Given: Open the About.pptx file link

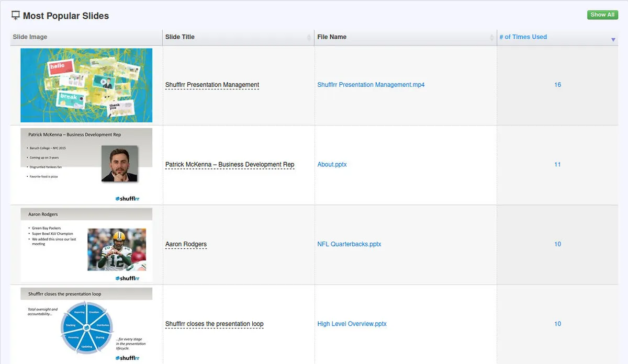Looking at the screenshot, I should pos(332,164).
